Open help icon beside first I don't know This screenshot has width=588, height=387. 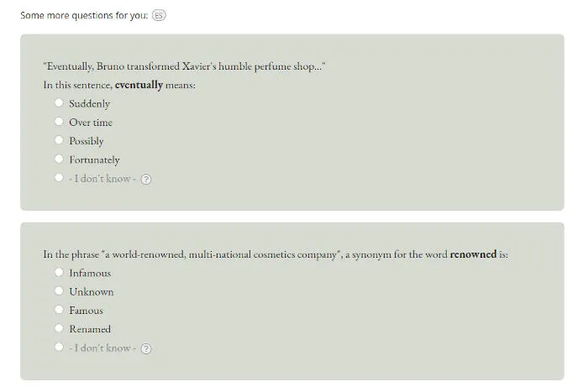pos(146,180)
